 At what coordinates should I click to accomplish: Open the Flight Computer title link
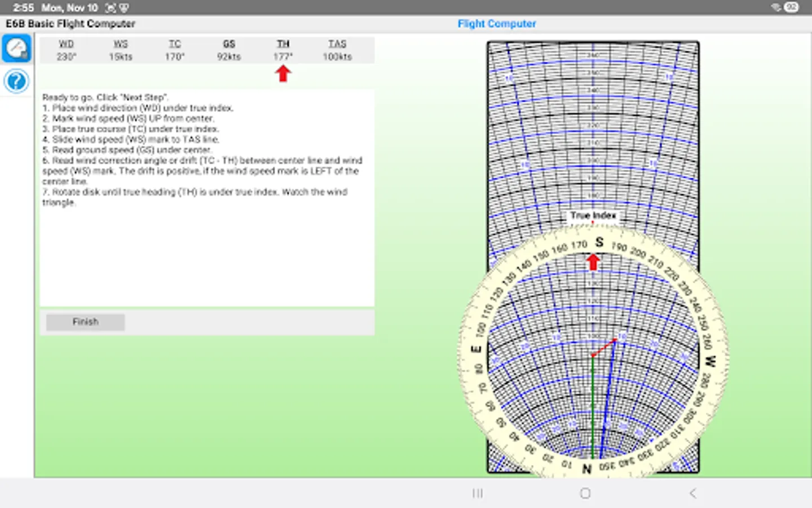(496, 24)
